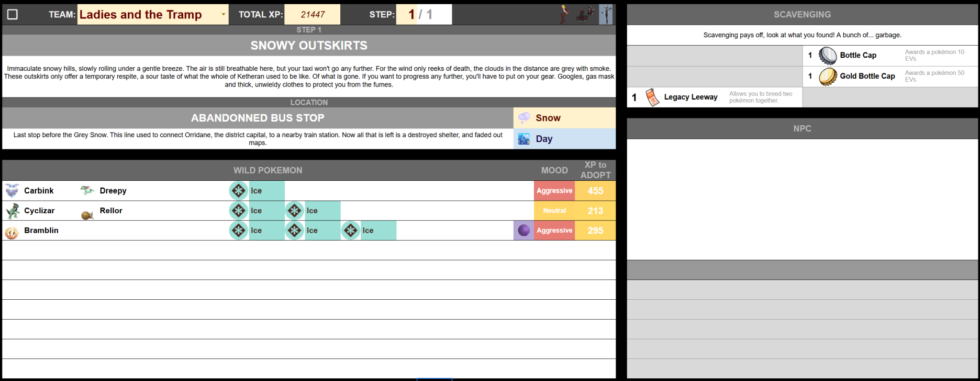The width and height of the screenshot is (980, 381).
Task: Click the purple orb in Bramblin row
Action: point(524,231)
